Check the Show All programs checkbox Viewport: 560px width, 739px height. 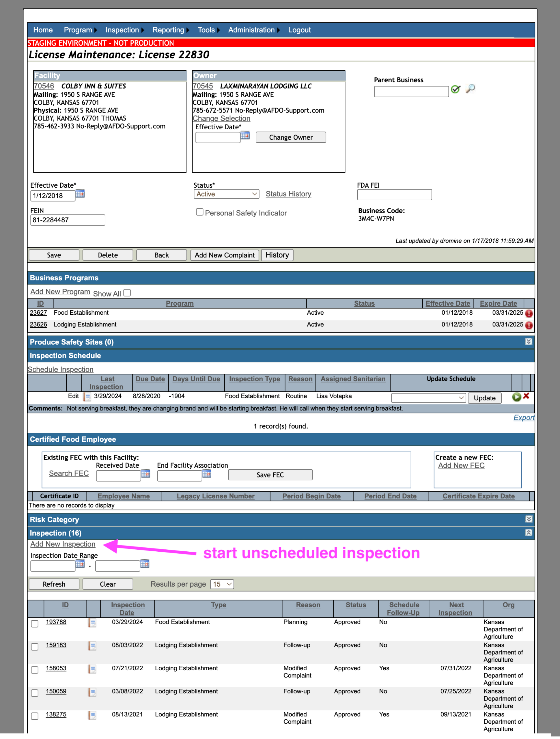pyautogui.click(x=127, y=293)
